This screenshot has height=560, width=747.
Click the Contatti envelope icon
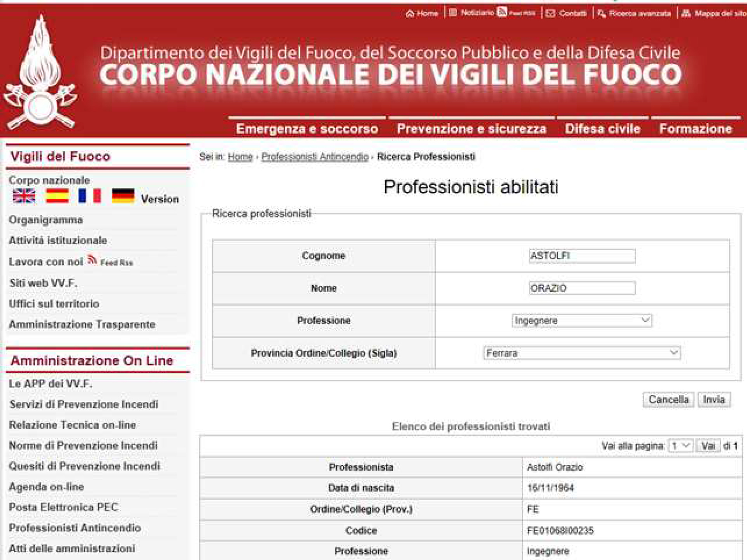coord(550,14)
